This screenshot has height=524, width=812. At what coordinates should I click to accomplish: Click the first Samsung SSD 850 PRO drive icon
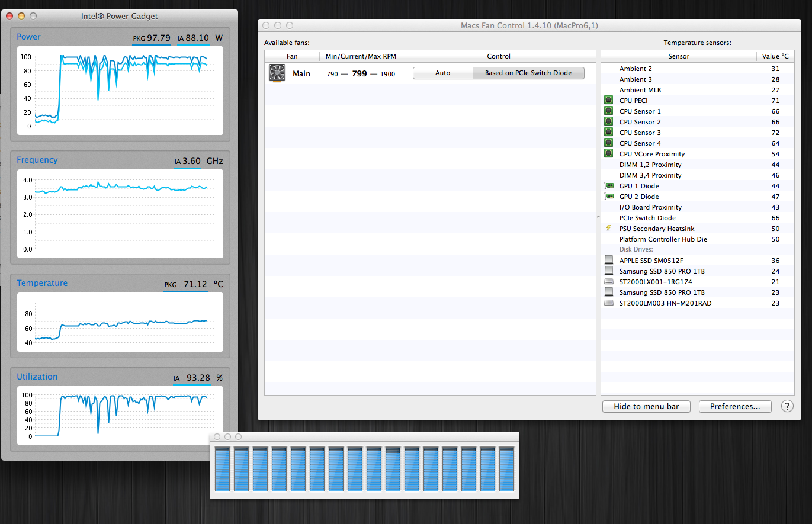[x=609, y=271]
